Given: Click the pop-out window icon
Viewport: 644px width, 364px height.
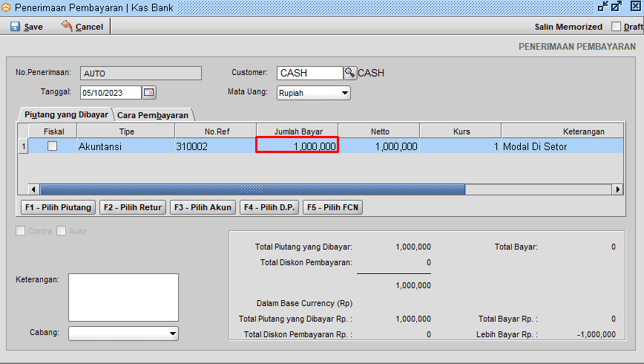Looking at the screenshot, I should pyautogui.click(x=617, y=6).
